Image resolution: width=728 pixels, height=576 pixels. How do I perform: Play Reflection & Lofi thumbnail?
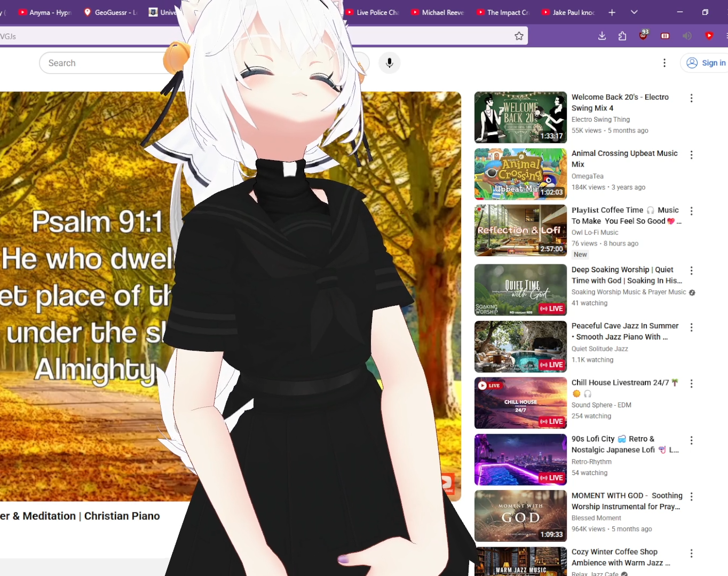(520, 231)
